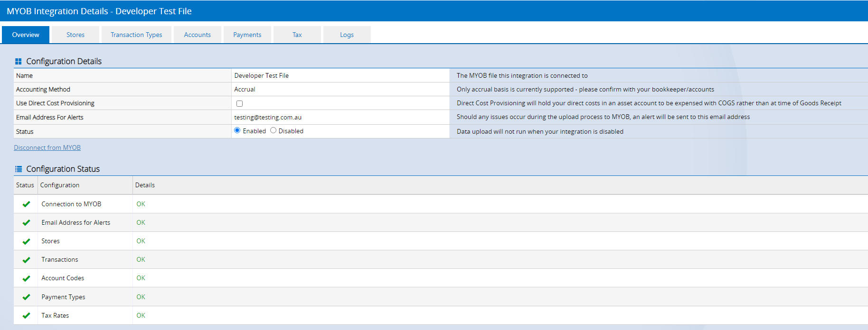Click the OK detail for Connection to MYOB
The image size is (868, 330).
coord(141,204)
